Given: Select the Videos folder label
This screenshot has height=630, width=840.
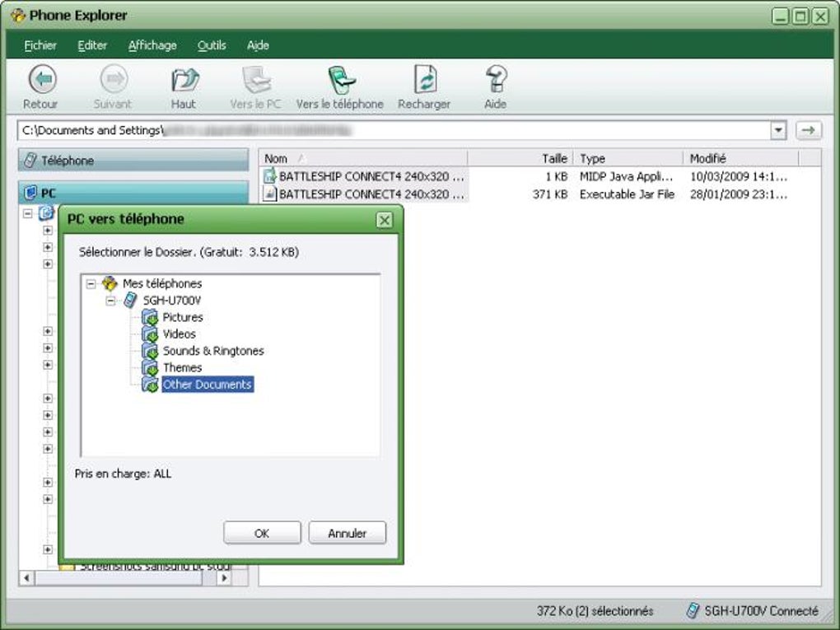Looking at the screenshot, I should pyautogui.click(x=179, y=334).
